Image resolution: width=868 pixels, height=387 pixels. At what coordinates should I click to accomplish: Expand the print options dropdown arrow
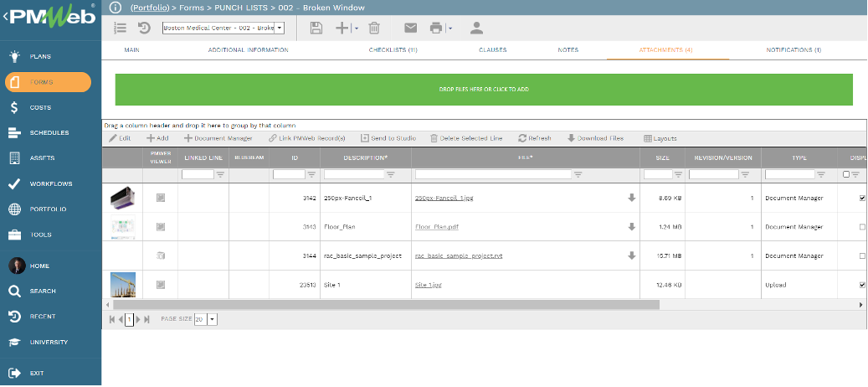[x=450, y=28]
